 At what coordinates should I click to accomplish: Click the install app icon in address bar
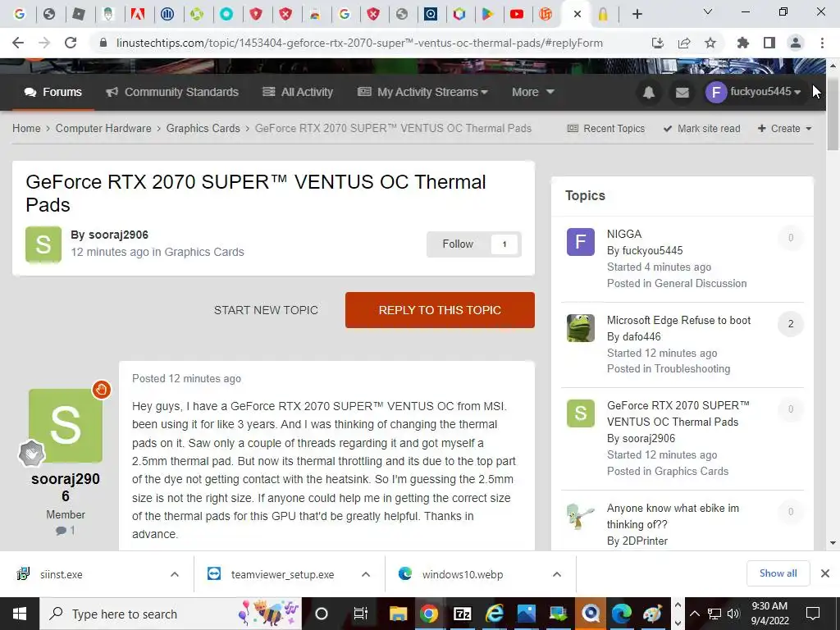tap(657, 43)
